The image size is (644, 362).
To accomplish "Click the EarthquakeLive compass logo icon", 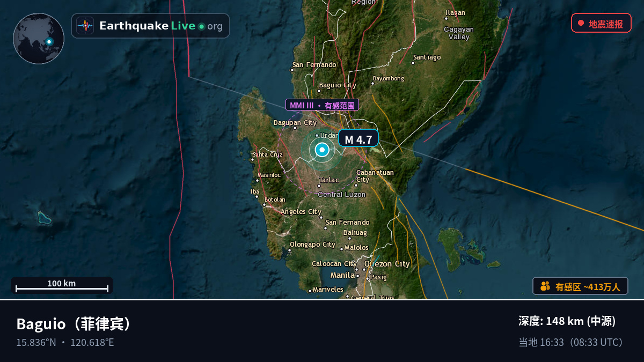I will (x=85, y=26).
